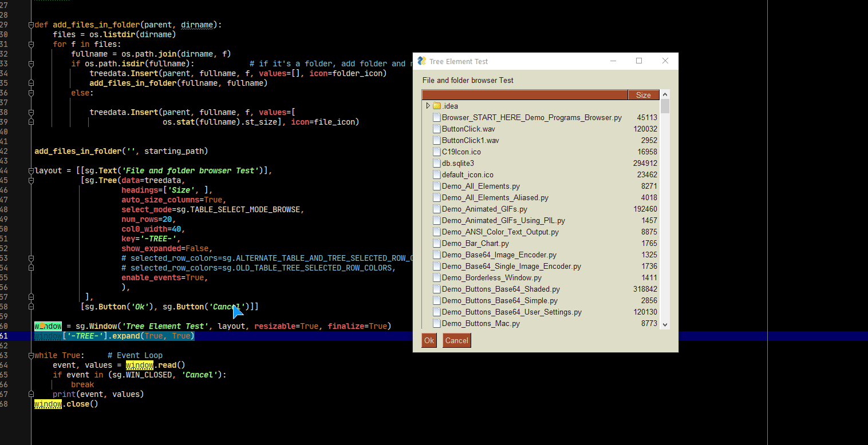This screenshot has width=868, height=445.
Task: Click file icon next to Demo_Bar_Chart.py
Action: [436, 243]
